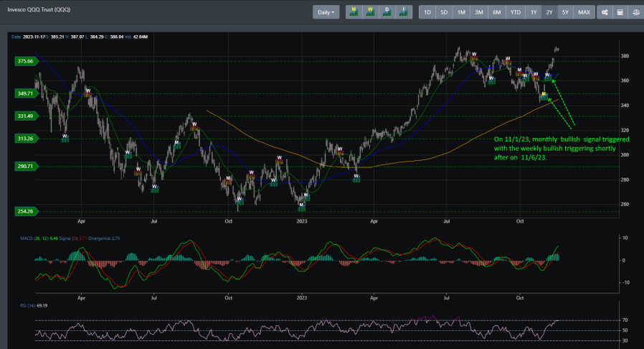Screen dimensions: 644x349
Task: Click the Invesco QQQ Trust (QQQ) title
Action: click(39, 9)
